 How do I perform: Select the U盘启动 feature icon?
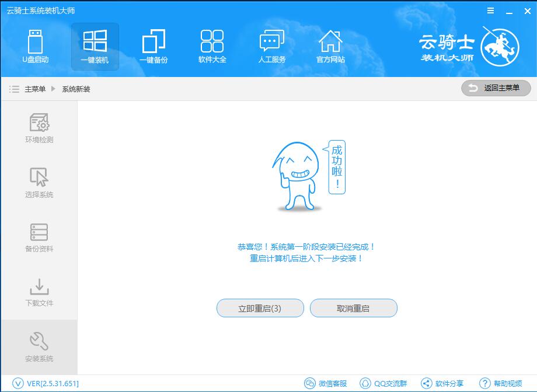coord(36,47)
